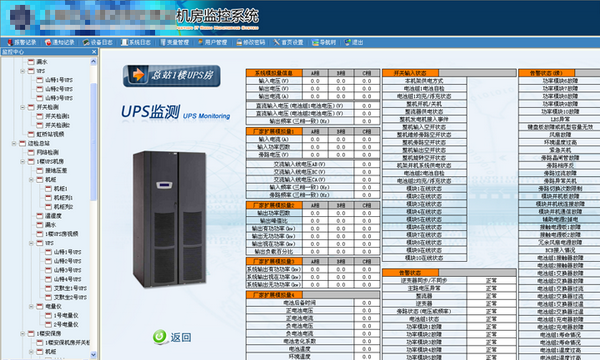
Task: Open 系统日志 system log toolbar item
Action: [x=136, y=42]
